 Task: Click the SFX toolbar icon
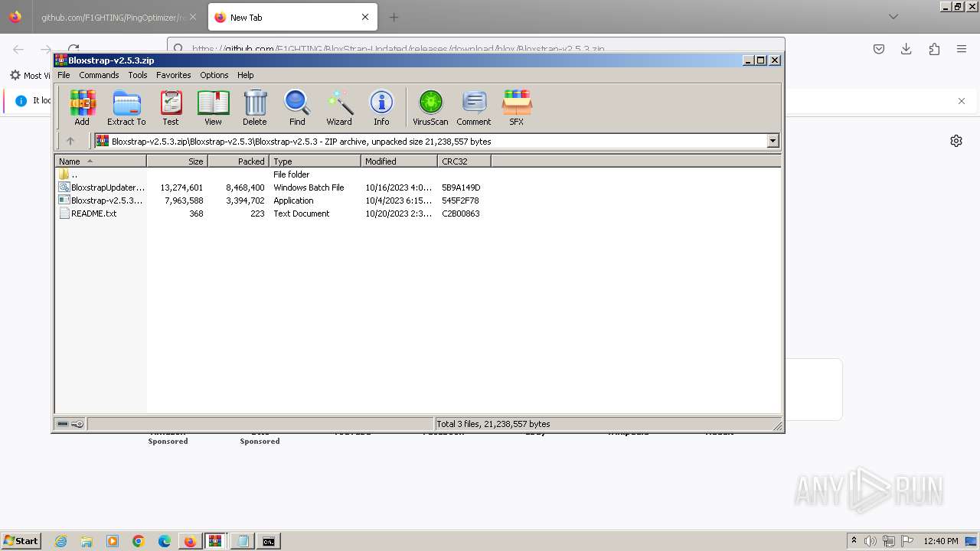[x=517, y=107]
